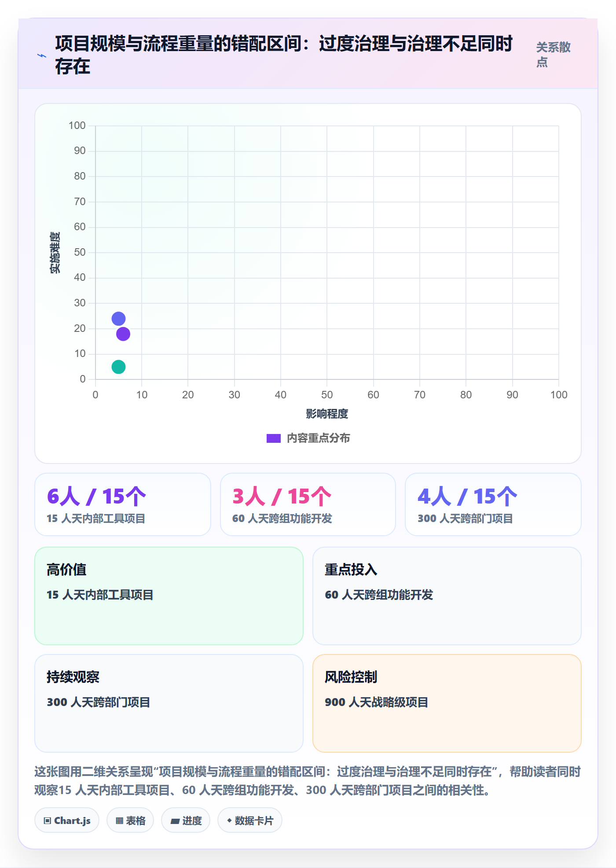This screenshot has width=616, height=868.
Task: Select the blue scatter point near 24
Action: tap(118, 318)
